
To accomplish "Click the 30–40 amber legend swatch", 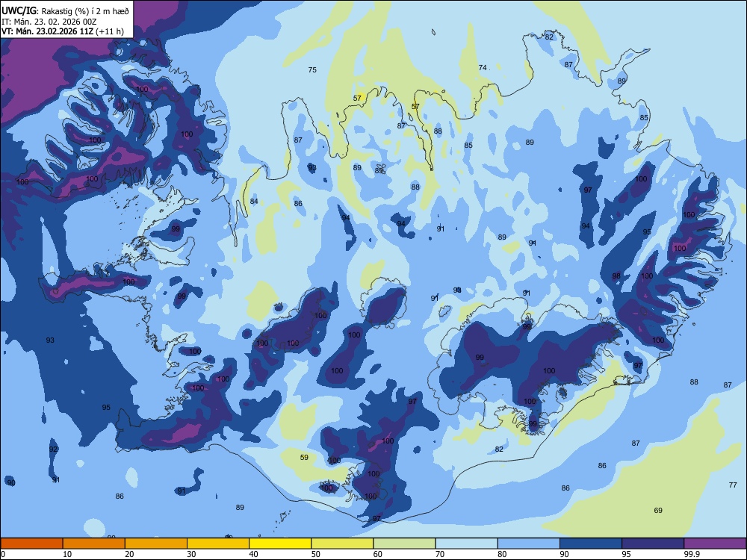I will (x=218, y=544).
